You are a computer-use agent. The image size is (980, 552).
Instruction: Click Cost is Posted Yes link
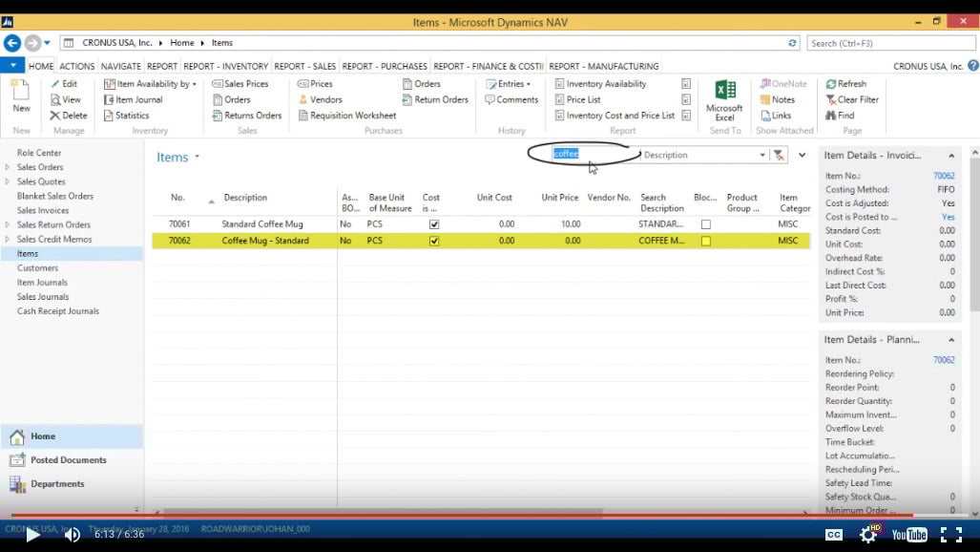949,217
